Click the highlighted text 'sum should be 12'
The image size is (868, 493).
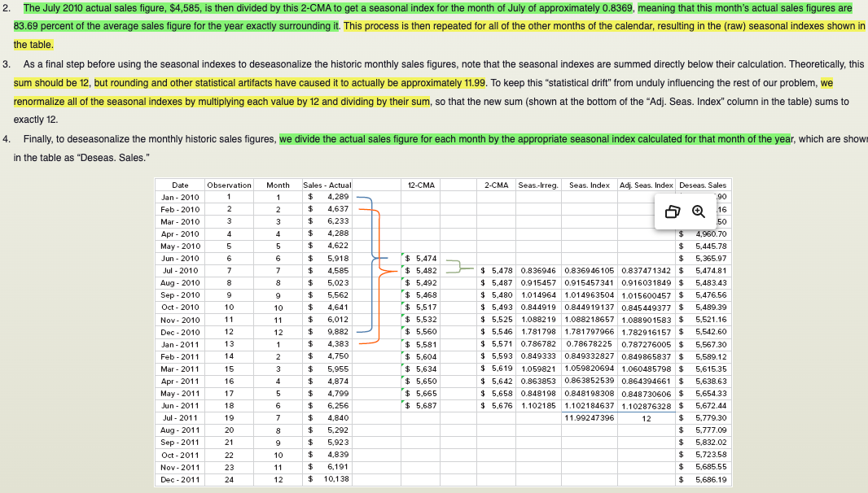click(51, 83)
